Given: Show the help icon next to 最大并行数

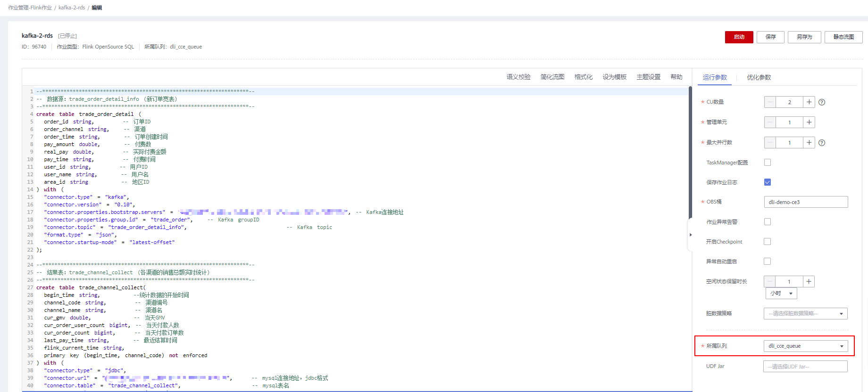Looking at the screenshot, I should (822, 143).
